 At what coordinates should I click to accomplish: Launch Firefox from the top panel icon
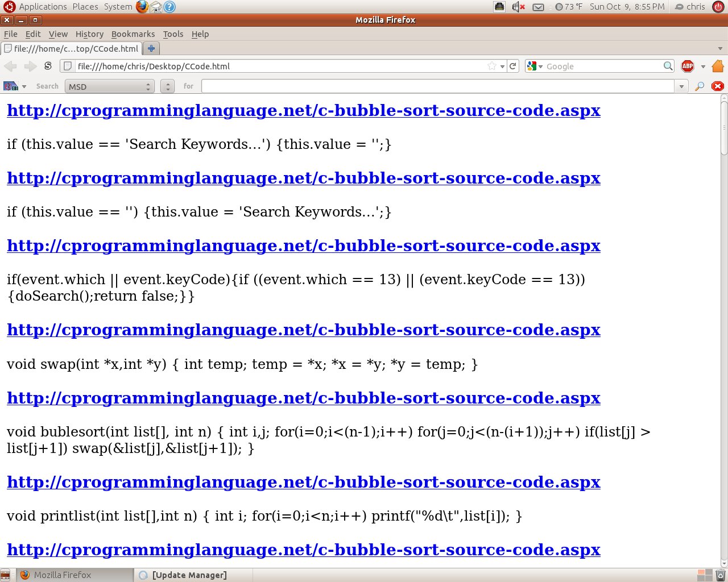click(142, 7)
